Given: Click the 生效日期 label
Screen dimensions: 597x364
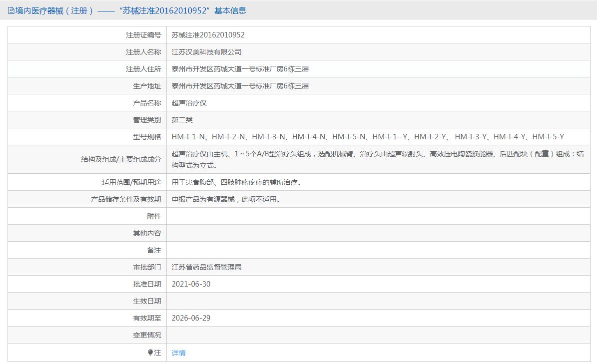Looking at the screenshot, I should (x=147, y=301).
